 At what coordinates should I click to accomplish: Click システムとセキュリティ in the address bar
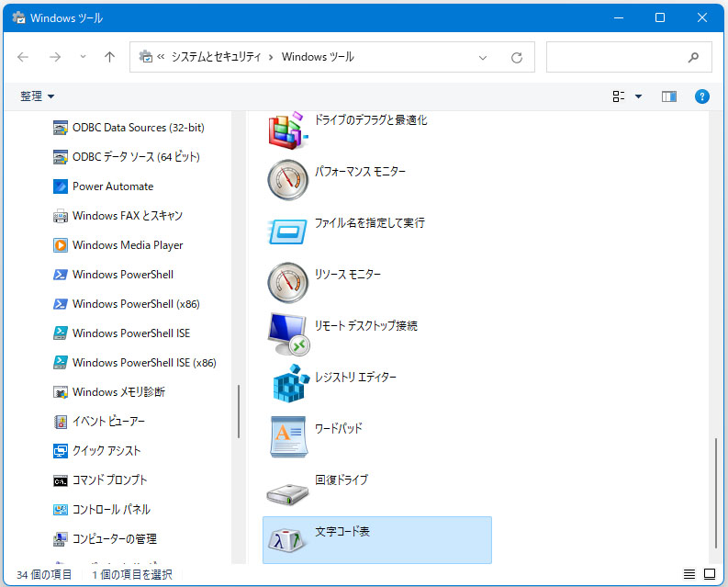pos(217,57)
